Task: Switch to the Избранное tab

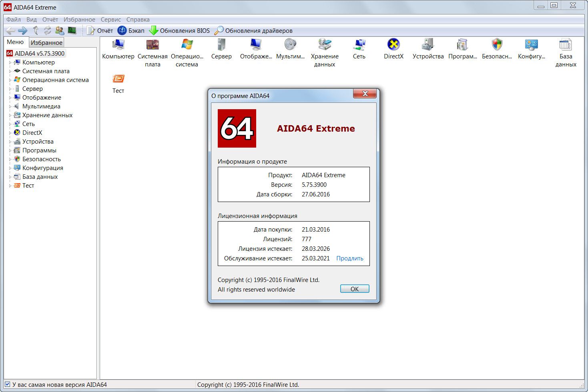Action: (46, 42)
